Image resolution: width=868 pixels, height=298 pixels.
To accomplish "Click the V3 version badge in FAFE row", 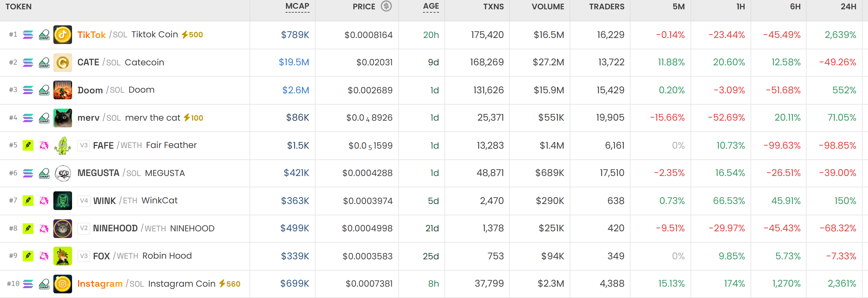I will (x=84, y=145).
